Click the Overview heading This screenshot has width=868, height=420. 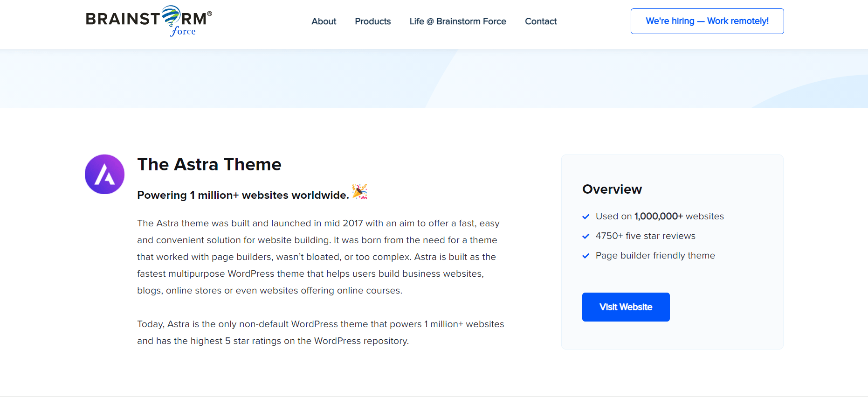[x=612, y=189]
